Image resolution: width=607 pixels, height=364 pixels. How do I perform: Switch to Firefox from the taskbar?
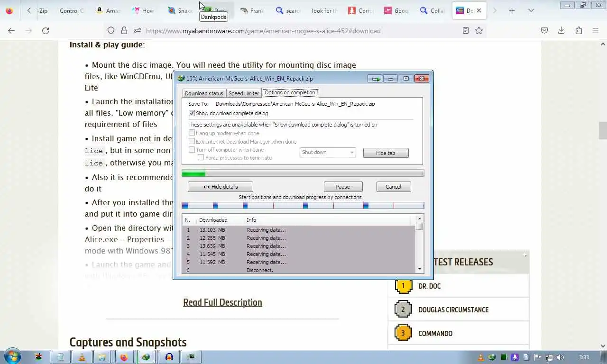pos(124,357)
